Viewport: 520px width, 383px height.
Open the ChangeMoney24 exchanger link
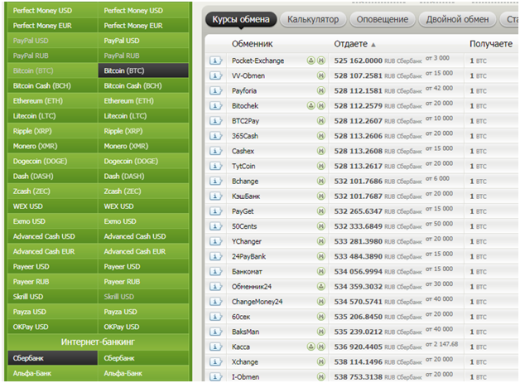coord(257,302)
